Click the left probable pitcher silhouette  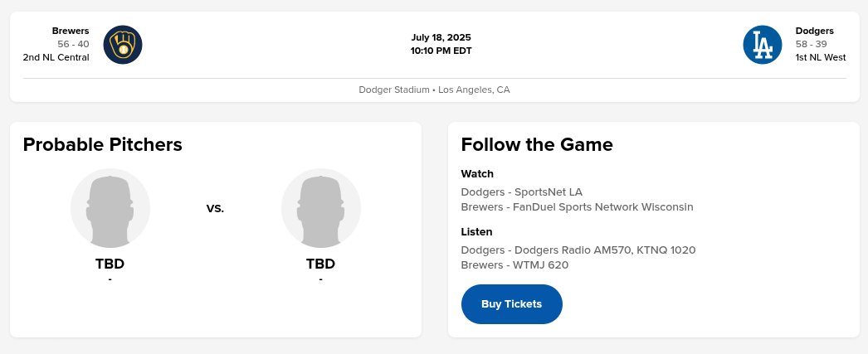[110, 209]
